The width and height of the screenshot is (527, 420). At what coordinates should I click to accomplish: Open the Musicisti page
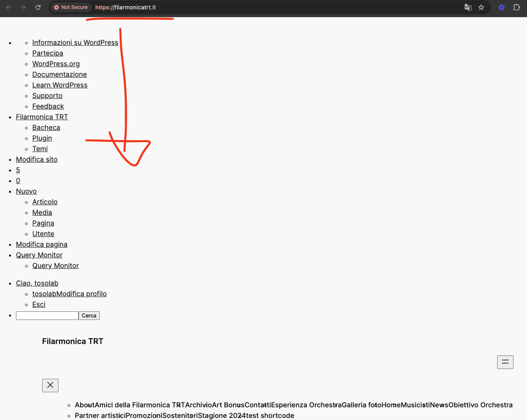coord(415,405)
